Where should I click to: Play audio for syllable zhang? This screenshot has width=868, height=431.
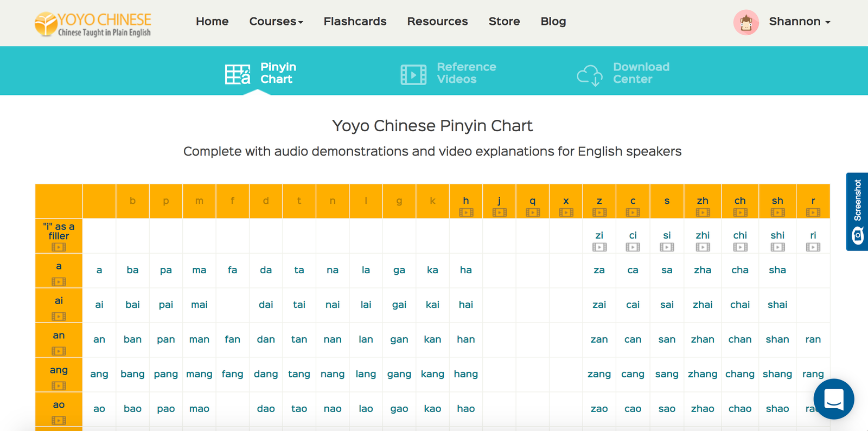703,374
